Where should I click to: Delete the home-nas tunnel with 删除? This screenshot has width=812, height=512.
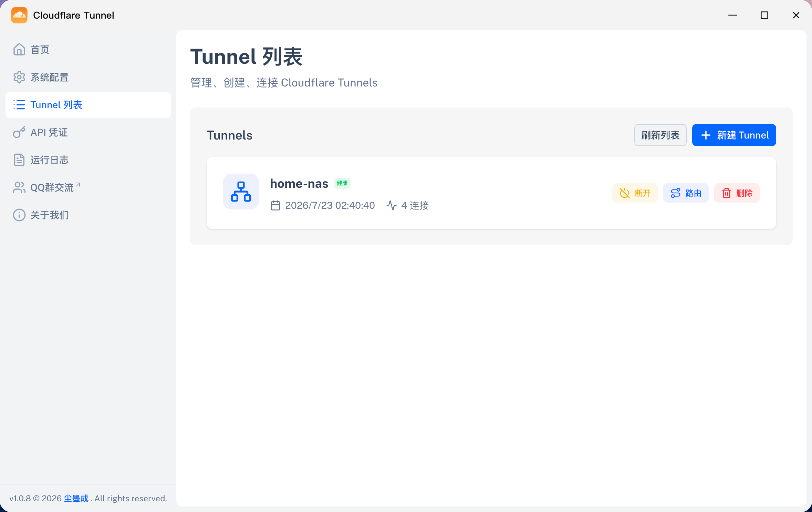point(737,193)
